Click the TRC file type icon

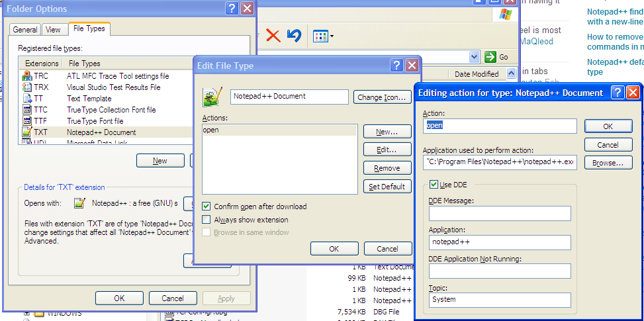(x=27, y=76)
